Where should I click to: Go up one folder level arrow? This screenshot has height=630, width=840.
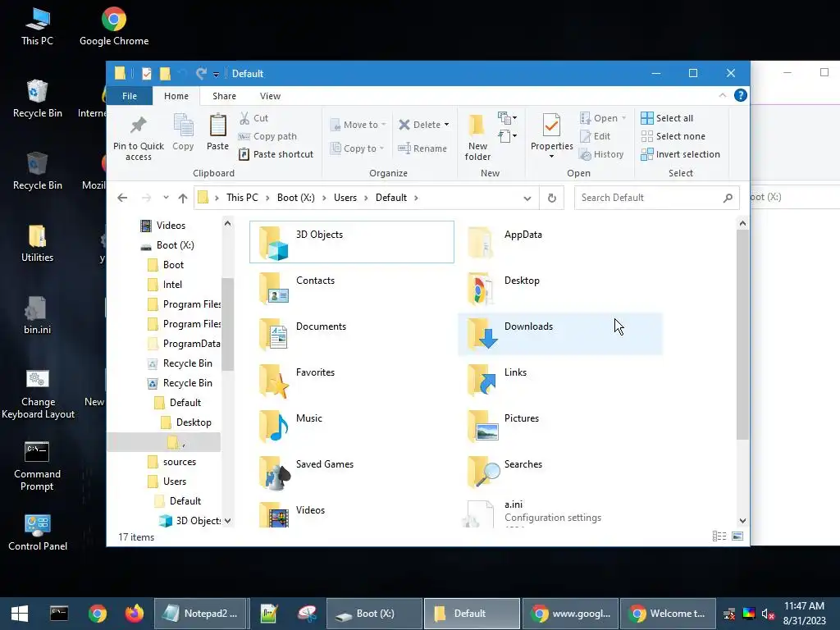[183, 198]
